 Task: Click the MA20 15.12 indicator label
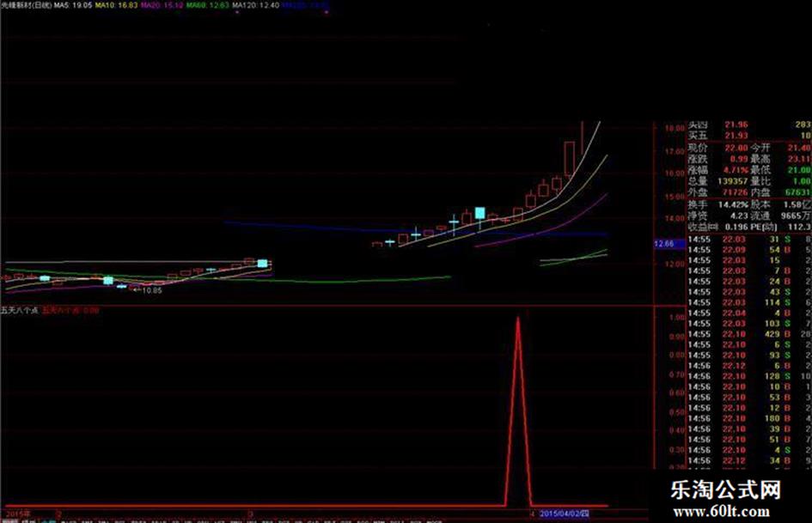[162, 5]
